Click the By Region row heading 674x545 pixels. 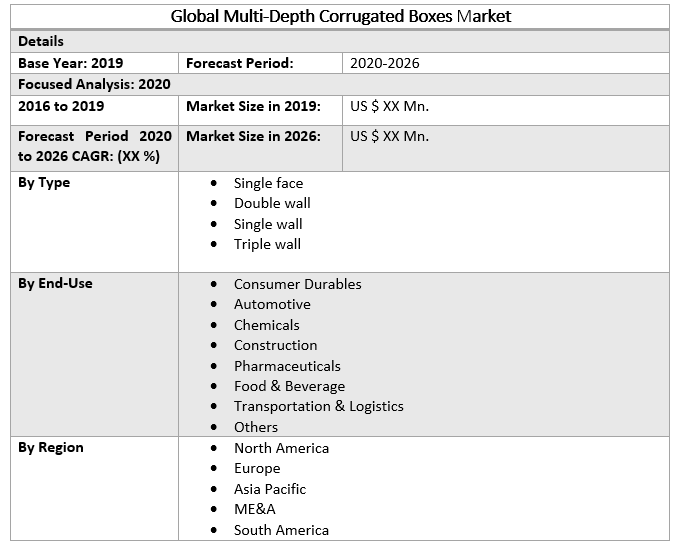(x=51, y=448)
